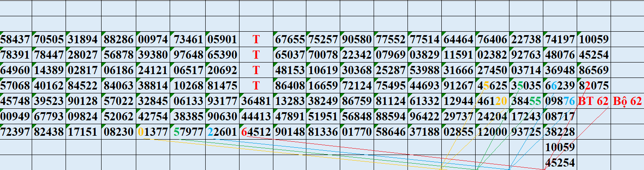The image size is (644, 170).
Task: Select the red BT 62 cell
Action: click(x=594, y=101)
